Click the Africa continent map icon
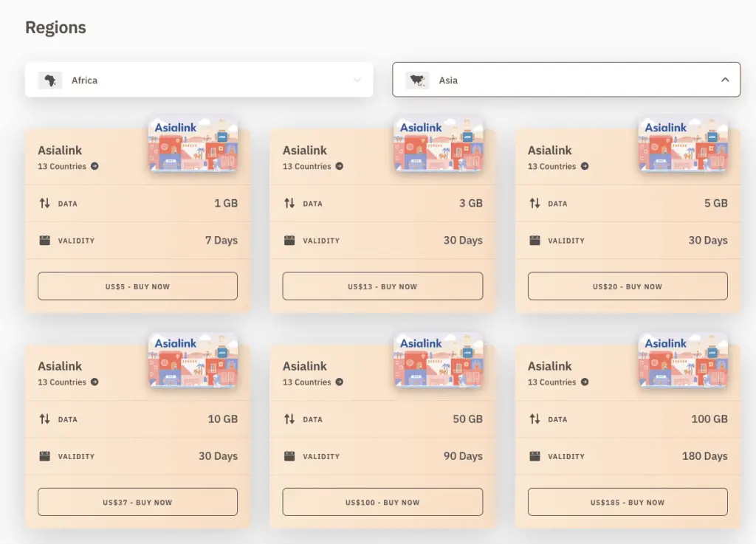 tap(50, 80)
